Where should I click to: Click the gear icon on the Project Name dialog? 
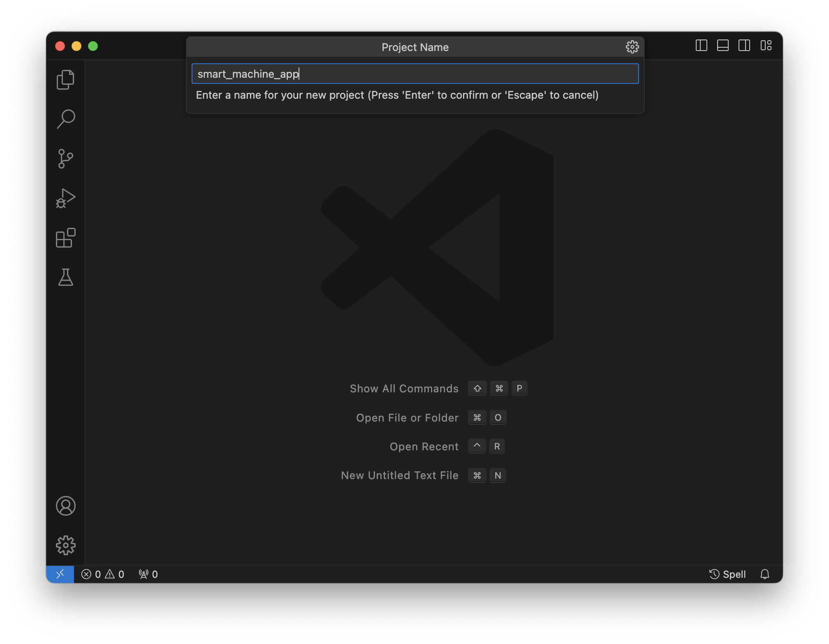click(x=632, y=47)
